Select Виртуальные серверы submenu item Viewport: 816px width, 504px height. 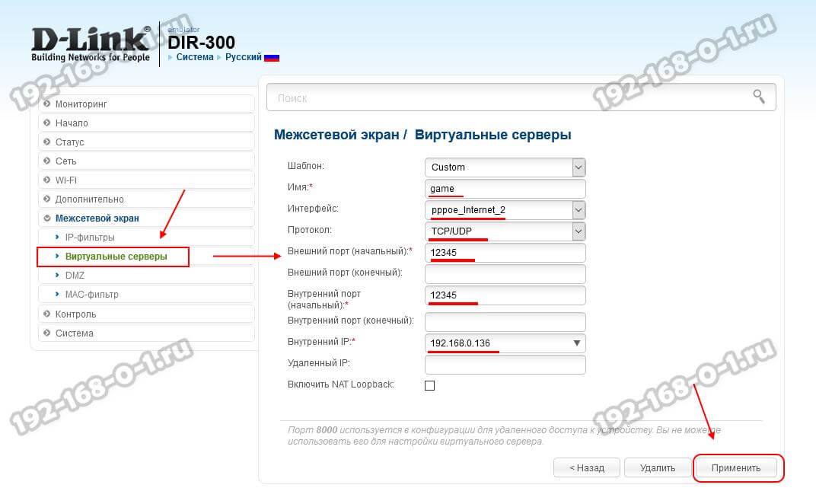(x=116, y=256)
